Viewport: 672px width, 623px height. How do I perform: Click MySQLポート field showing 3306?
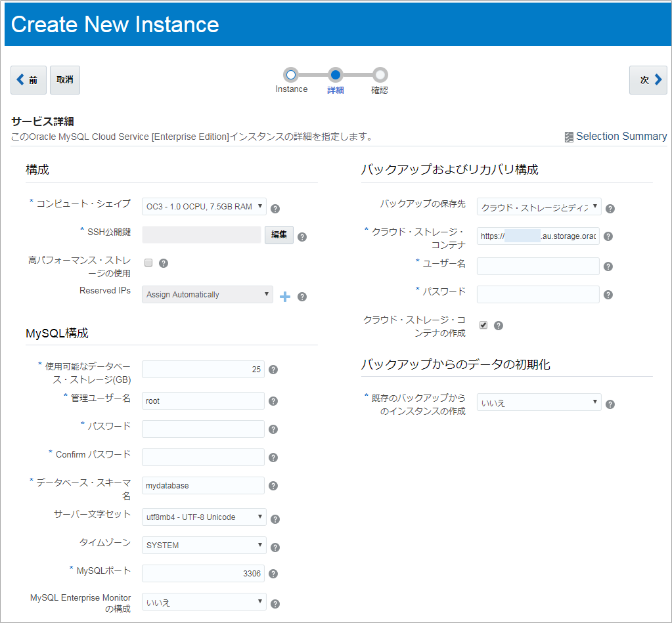203,574
